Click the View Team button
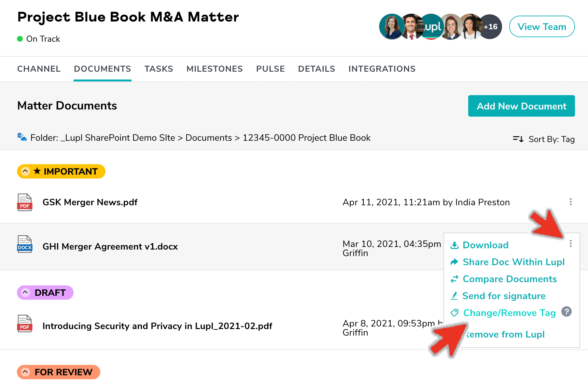The image size is (588, 389). point(542,27)
